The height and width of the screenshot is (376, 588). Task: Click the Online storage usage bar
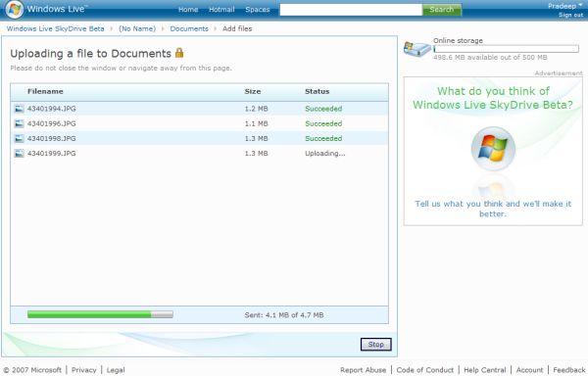[506, 49]
